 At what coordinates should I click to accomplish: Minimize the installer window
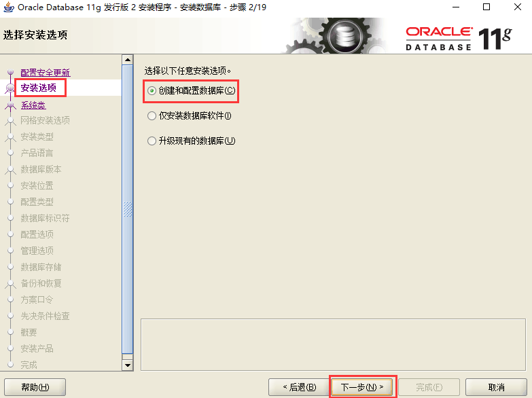click(456, 7)
